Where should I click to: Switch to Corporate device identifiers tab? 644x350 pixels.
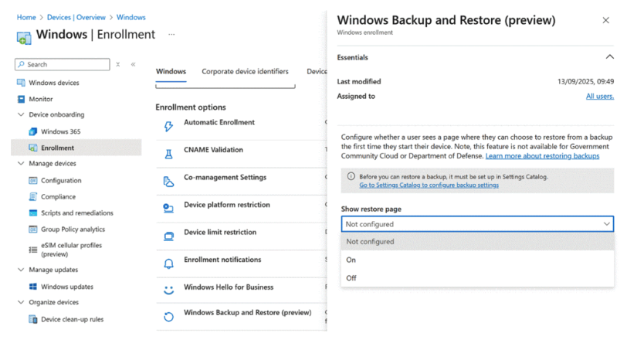point(245,72)
